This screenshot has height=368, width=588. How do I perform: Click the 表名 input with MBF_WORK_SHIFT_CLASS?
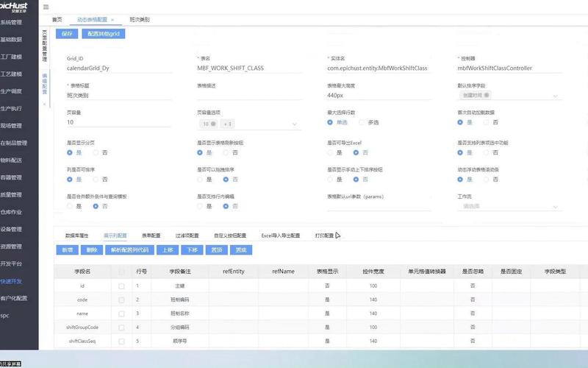[x=249, y=68]
